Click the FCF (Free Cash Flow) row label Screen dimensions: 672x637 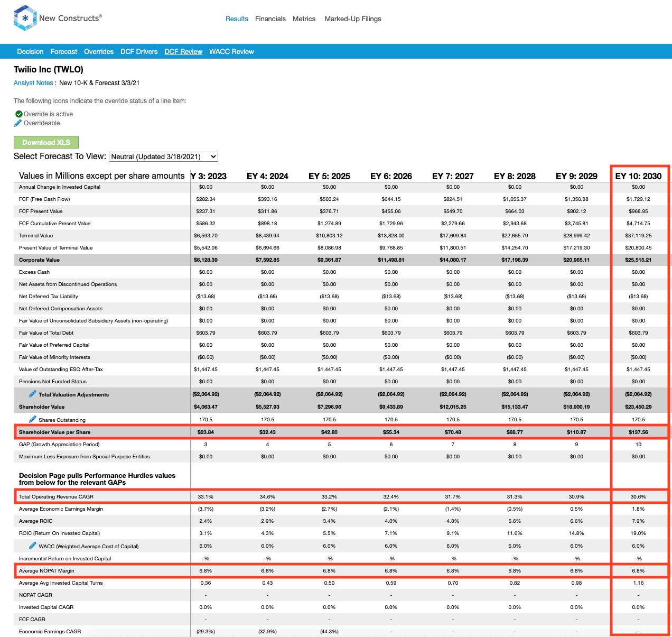click(x=44, y=199)
